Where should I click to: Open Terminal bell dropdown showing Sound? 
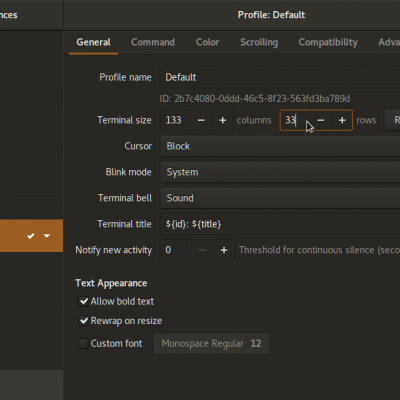tap(280, 198)
